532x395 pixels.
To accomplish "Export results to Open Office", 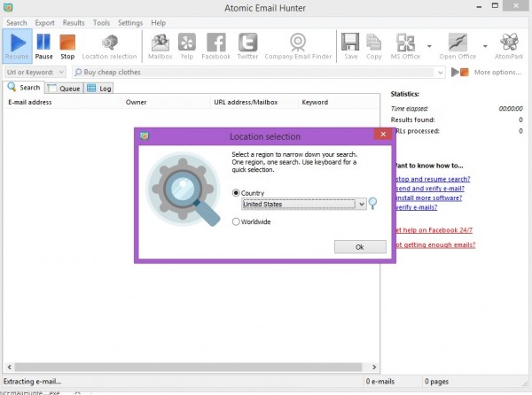I will coord(458,47).
